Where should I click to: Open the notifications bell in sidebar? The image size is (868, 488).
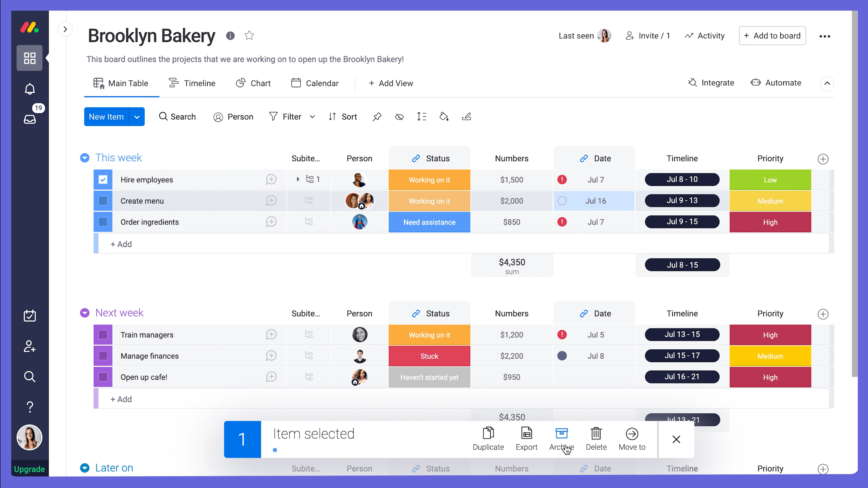30,89
